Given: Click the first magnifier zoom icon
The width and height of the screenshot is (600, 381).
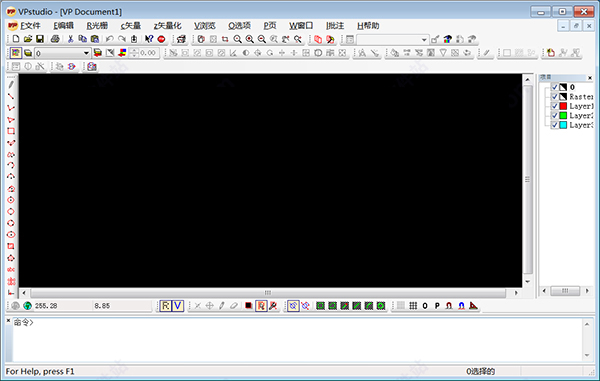Looking at the screenshot, I should 237,39.
